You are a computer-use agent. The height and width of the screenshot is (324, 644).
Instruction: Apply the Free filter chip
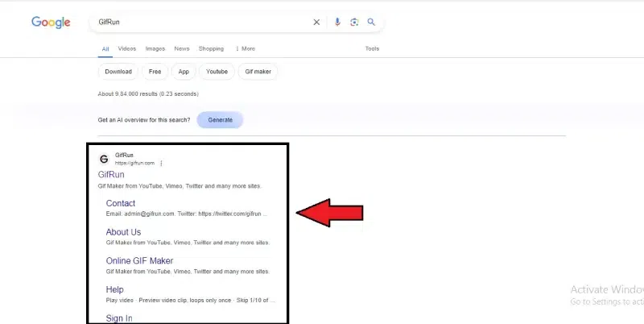tap(155, 72)
